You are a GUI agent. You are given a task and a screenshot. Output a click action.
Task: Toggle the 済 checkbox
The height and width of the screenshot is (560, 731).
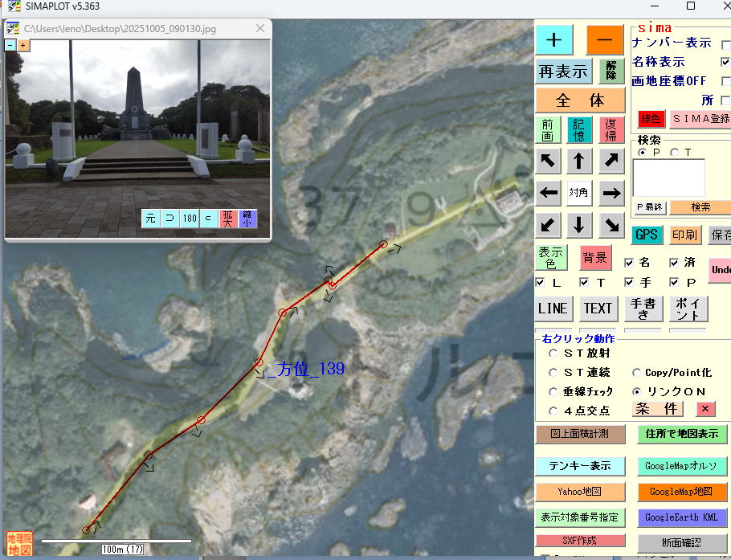click(675, 262)
